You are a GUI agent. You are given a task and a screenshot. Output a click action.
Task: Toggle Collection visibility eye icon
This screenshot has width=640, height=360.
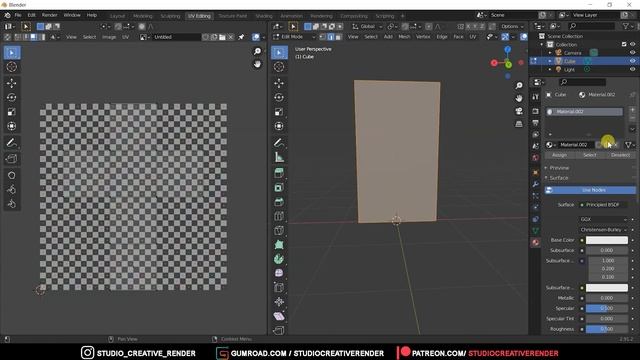coord(632,44)
